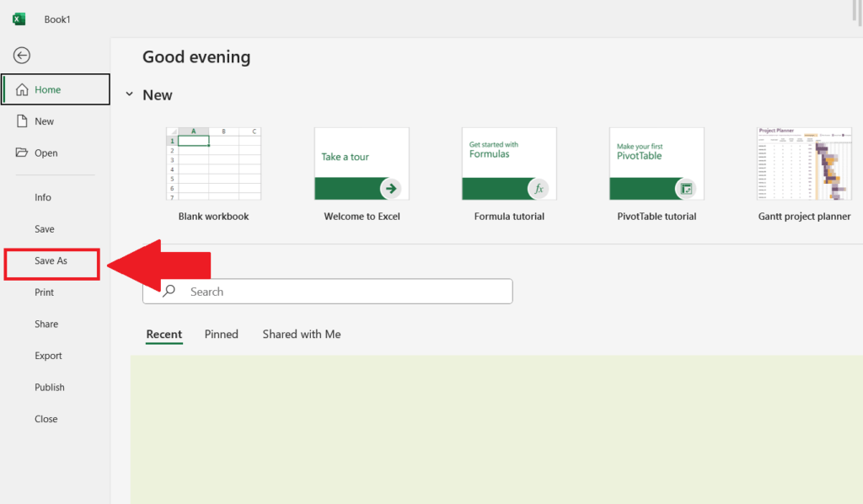Switch to the Pinned tab
Viewport: 863px width, 504px height.
[221, 334]
